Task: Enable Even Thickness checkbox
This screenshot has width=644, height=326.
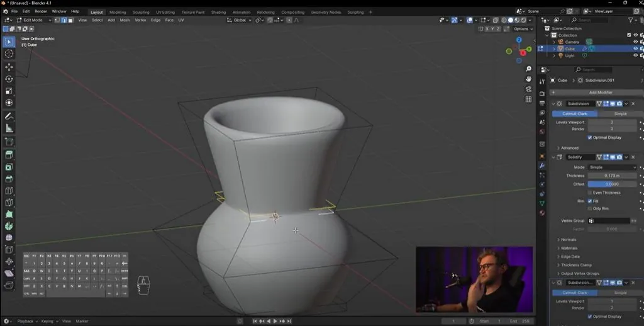Action: tap(590, 193)
